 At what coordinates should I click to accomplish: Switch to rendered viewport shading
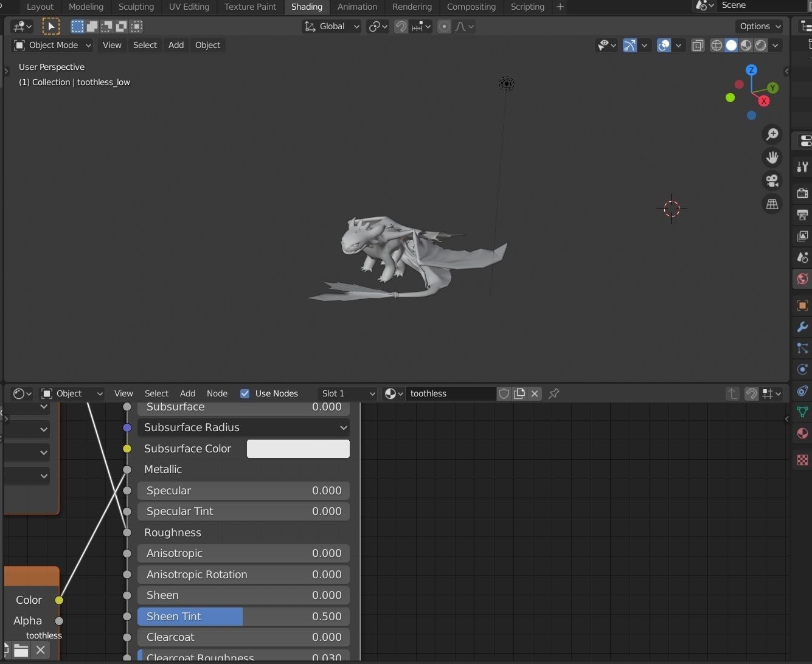tap(761, 45)
